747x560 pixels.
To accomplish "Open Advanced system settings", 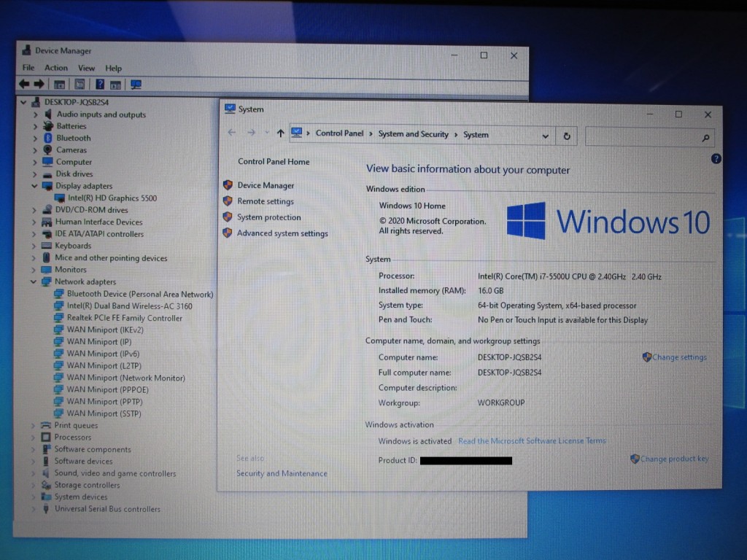I will (282, 233).
